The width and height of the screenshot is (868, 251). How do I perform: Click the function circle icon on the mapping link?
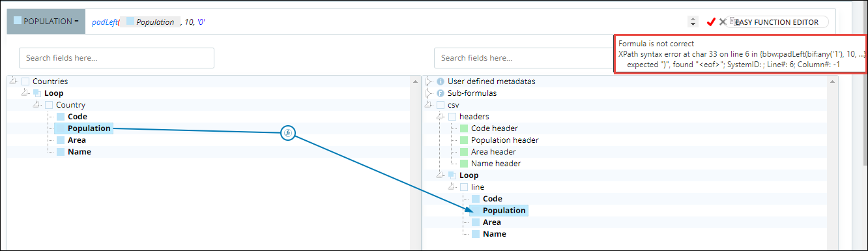pyautogui.click(x=287, y=134)
